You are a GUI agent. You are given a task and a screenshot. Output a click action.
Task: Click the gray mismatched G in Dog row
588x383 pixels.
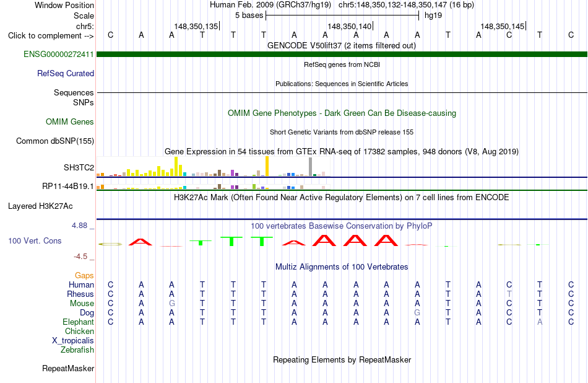pos(417,312)
